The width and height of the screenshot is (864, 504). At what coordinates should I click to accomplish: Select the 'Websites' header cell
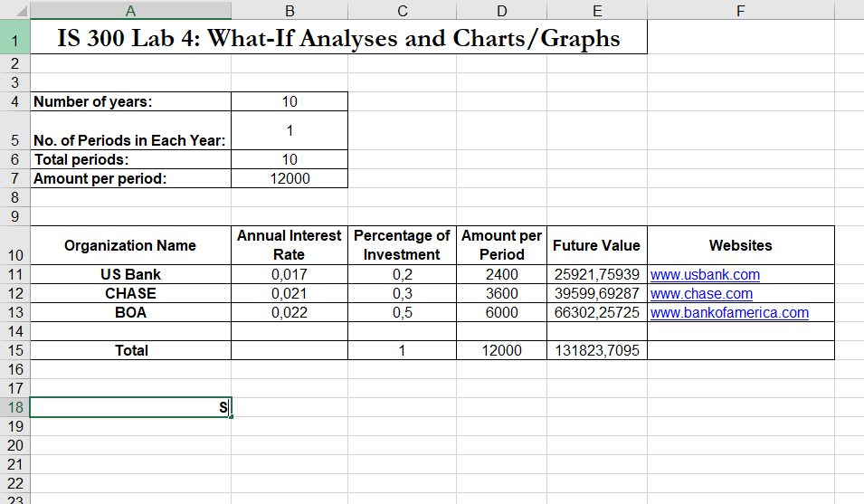tap(741, 245)
